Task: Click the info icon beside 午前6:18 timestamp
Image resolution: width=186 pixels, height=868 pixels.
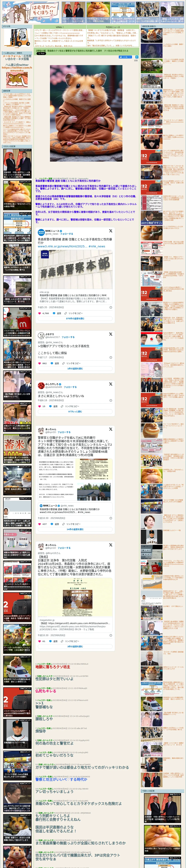Action: point(111,400)
